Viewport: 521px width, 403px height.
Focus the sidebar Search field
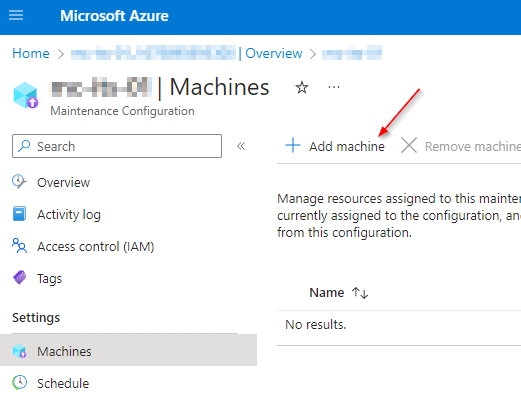click(117, 146)
